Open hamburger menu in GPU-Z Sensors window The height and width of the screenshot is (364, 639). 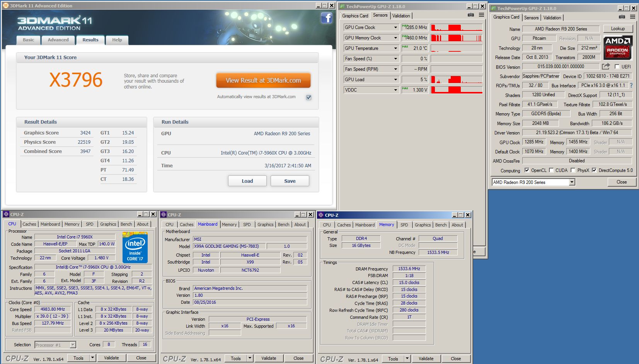click(x=481, y=15)
